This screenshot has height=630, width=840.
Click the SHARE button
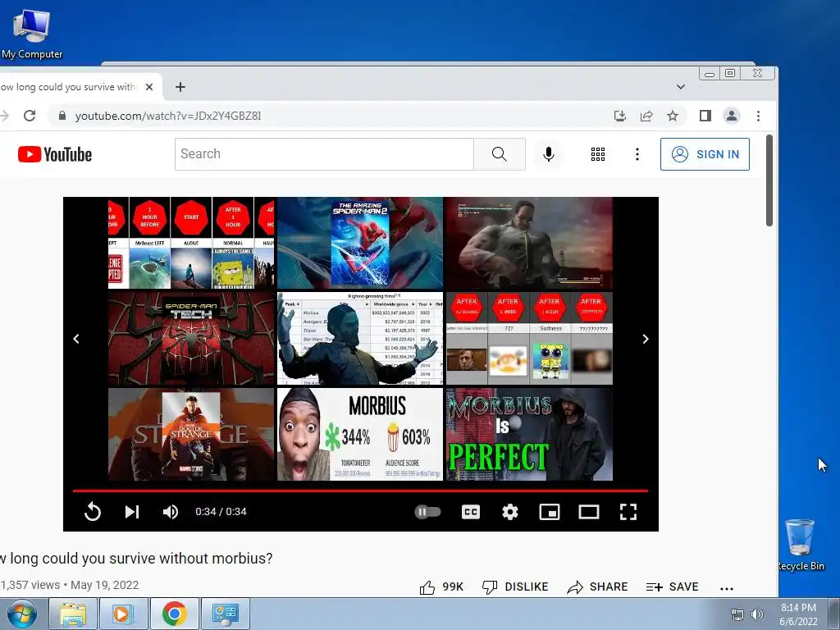597,587
